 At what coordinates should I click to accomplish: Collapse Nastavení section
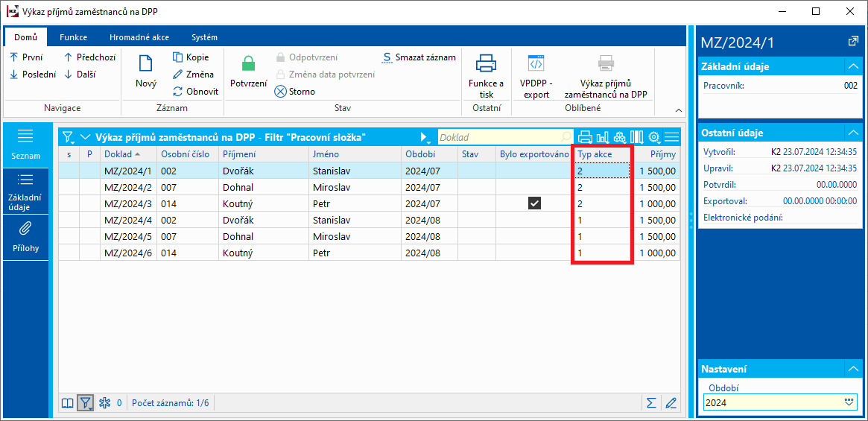pos(852,368)
